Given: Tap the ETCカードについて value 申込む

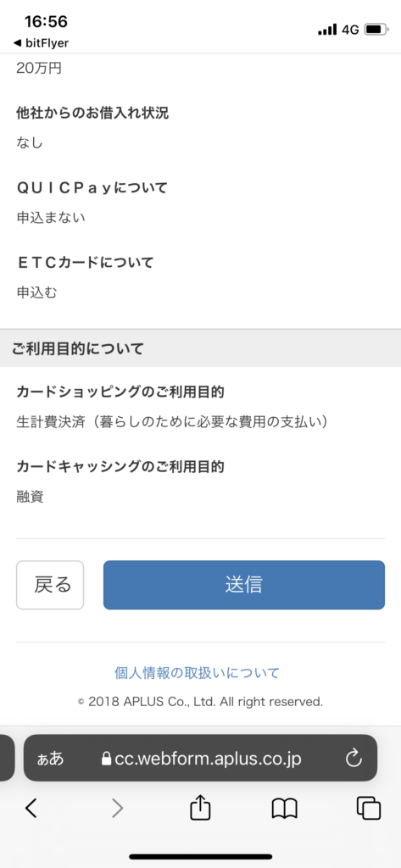Looking at the screenshot, I should pyautogui.click(x=36, y=292).
